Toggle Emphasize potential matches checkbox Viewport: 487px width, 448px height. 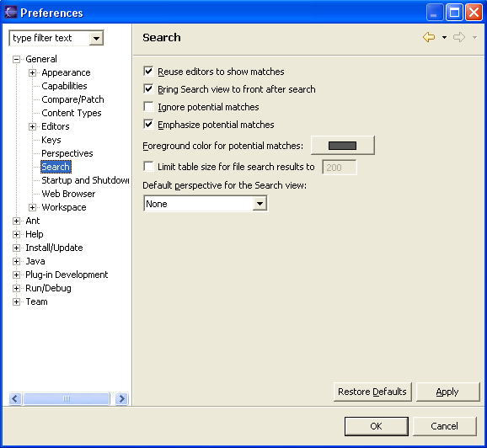click(x=148, y=125)
